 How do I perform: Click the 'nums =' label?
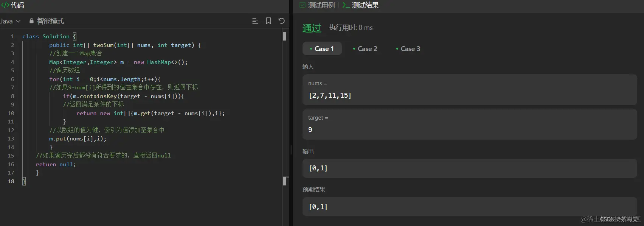[x=318, y=83]
